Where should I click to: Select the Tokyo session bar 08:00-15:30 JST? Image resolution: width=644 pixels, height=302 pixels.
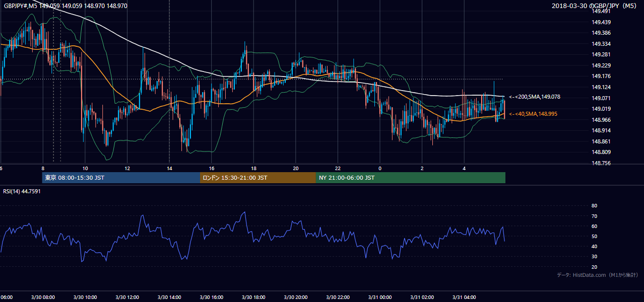coord(121,178)
